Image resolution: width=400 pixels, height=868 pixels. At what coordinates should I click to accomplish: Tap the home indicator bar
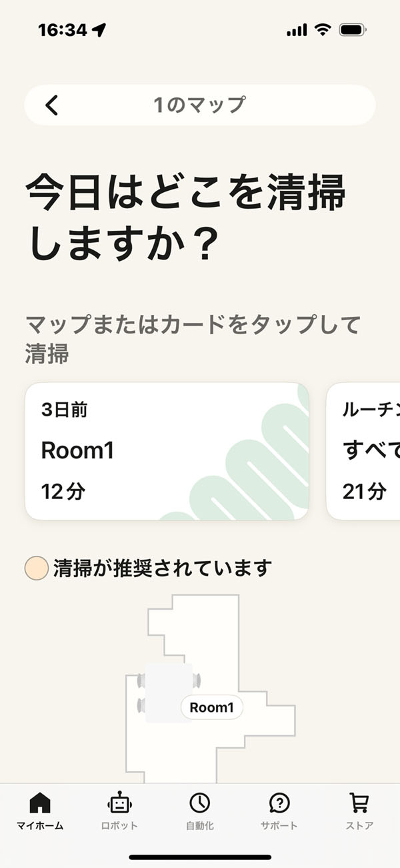click(x=200, y=857)
